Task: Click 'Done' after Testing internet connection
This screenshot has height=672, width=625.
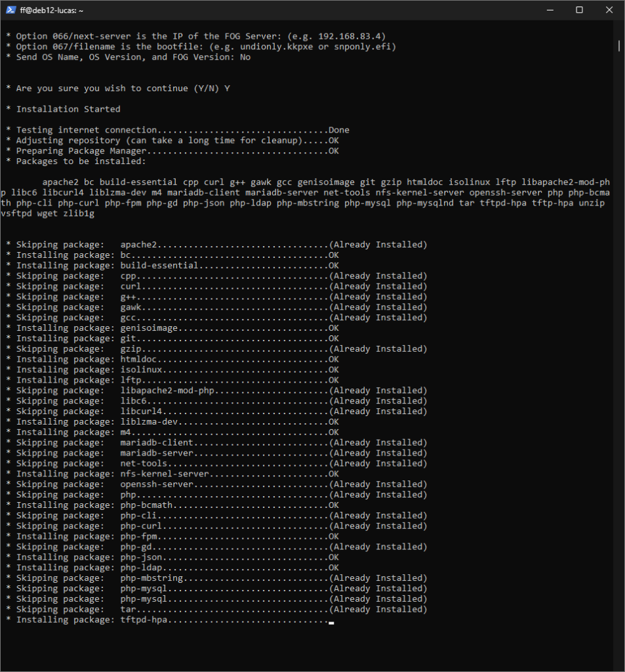Action: click(x=339, y=130)
